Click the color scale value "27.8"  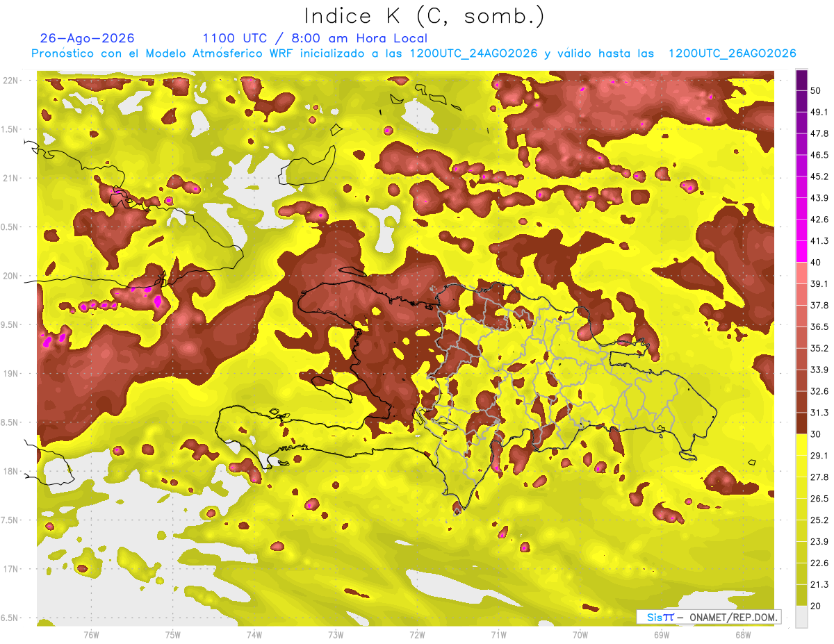819,477
